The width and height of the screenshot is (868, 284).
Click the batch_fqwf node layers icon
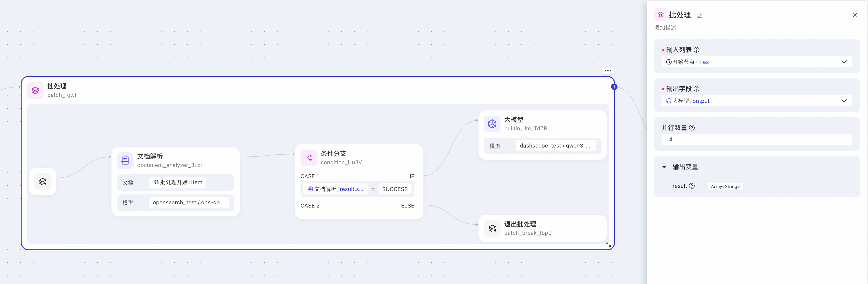coord(35,90)
